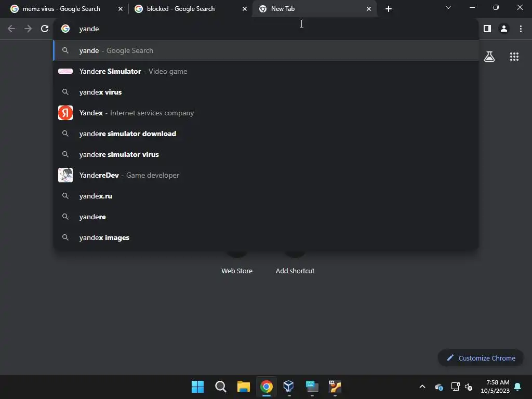Screen dimensions: 532x399
Task: Click the back navigation arrow
Action: 11,29
